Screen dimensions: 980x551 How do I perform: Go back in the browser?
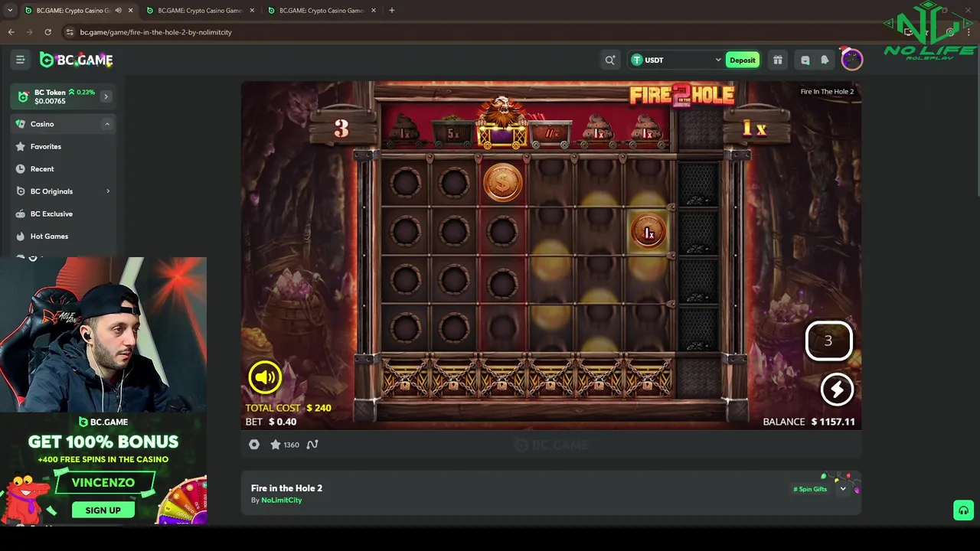11,32
